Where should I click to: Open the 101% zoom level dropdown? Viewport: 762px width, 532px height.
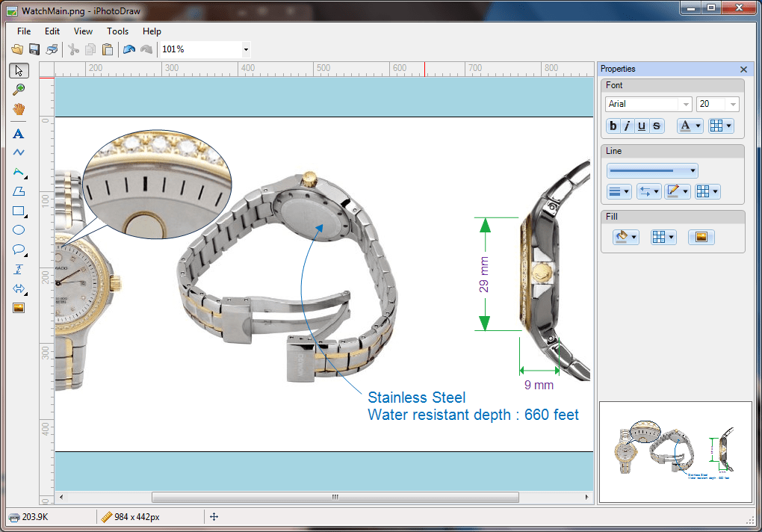click(x=246, y=49)
